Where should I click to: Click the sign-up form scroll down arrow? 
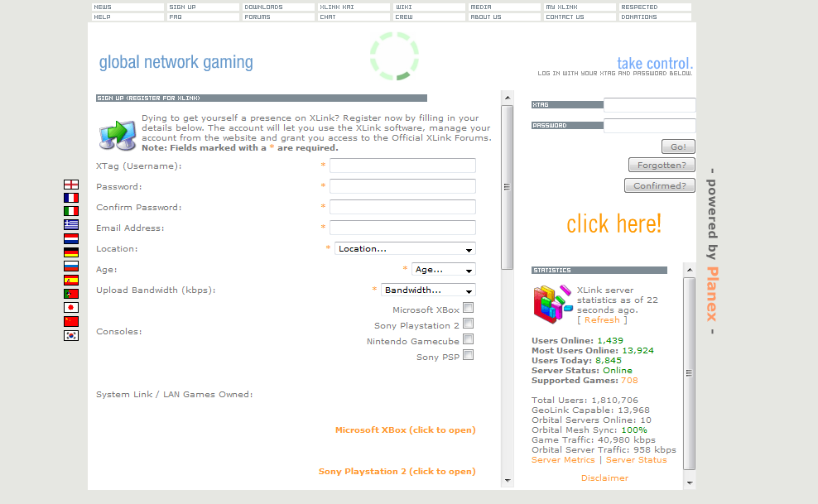pos(507,481)
